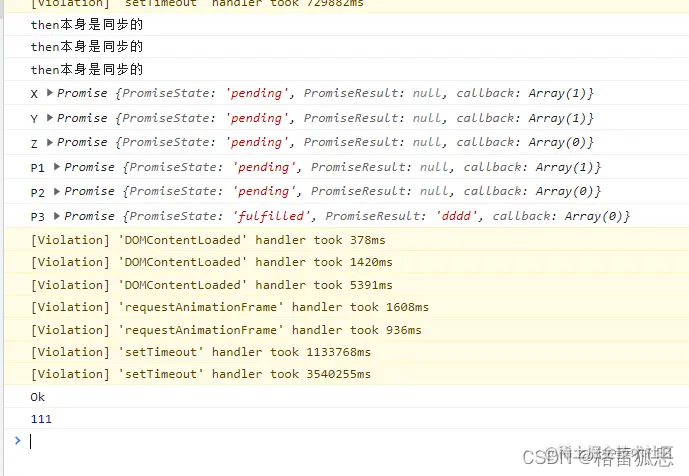Click Array(1) callback value in Y row

click(x=558, y=118)
